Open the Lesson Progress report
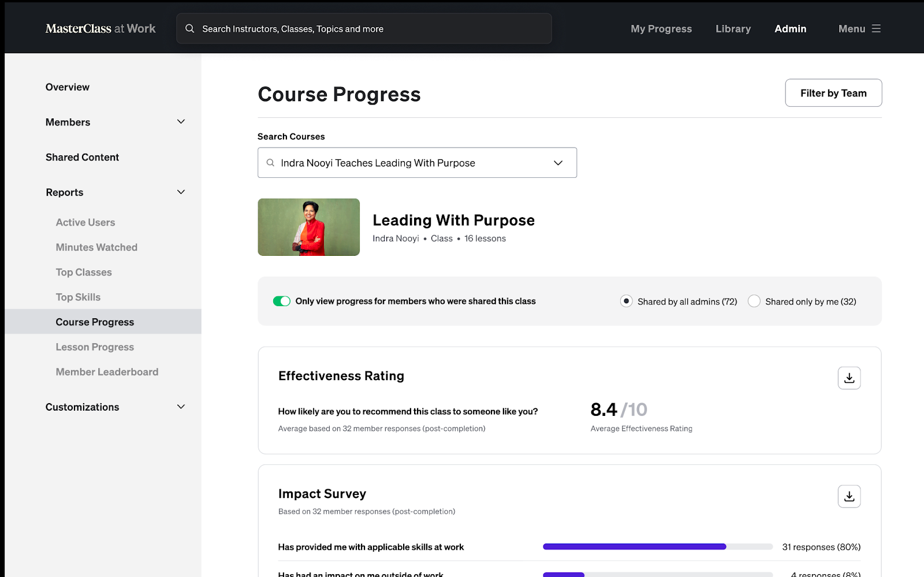The width and height of the screenshot is (924, 577). (95, 347)
